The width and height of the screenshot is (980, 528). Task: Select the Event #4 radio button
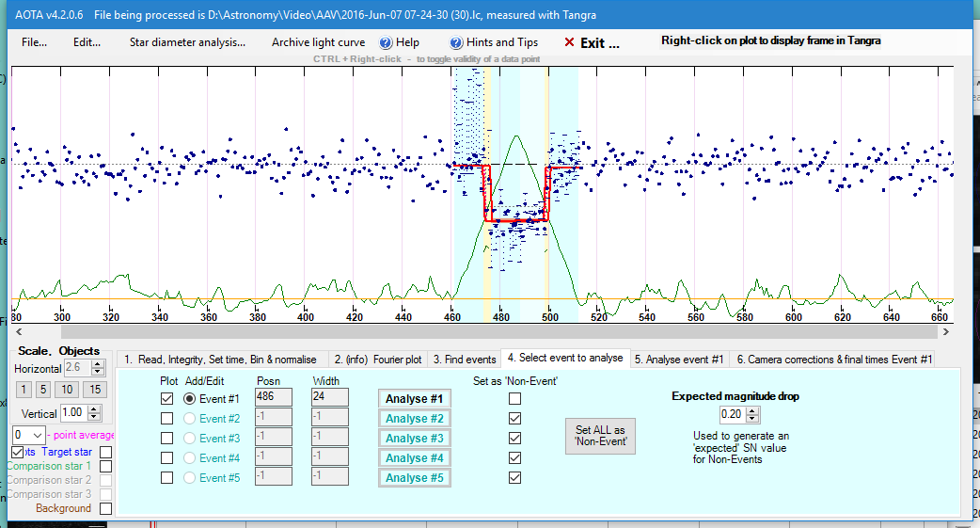(x=189, y=458)
